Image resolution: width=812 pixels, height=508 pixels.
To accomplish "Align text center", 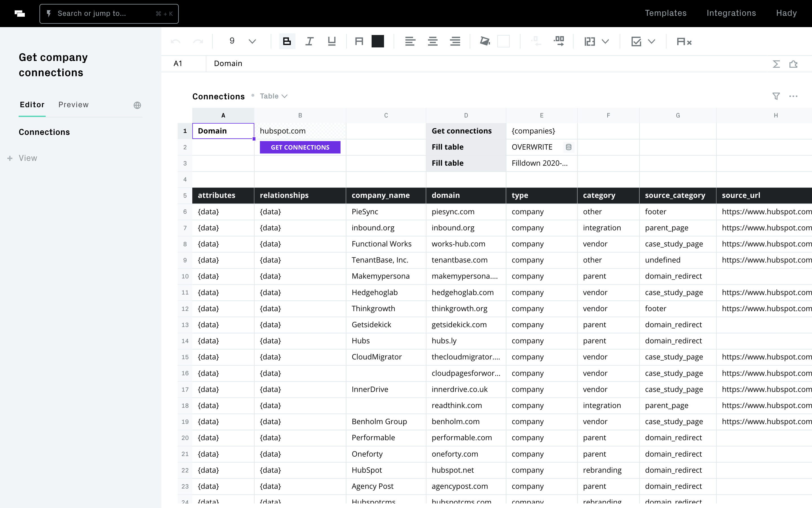I will point(433,41).
